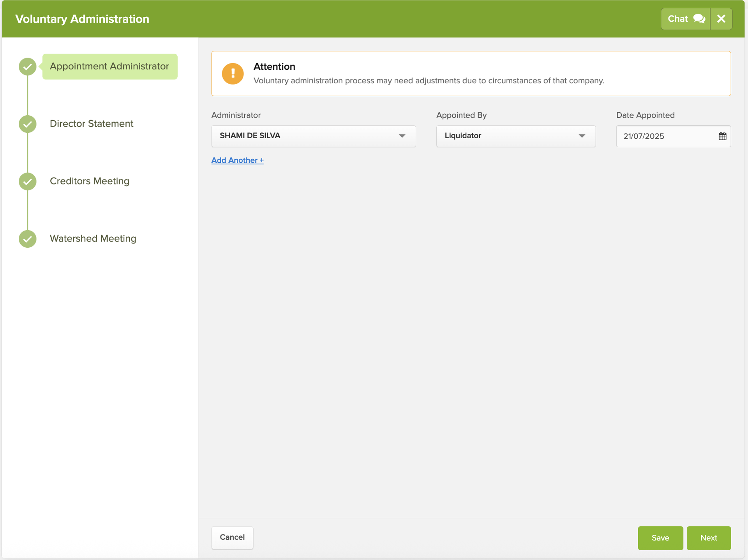The height and width of the screenshot is (560, 748).
Task: Go to the Creditors Meeting step
Action: [x=90, y=181]
